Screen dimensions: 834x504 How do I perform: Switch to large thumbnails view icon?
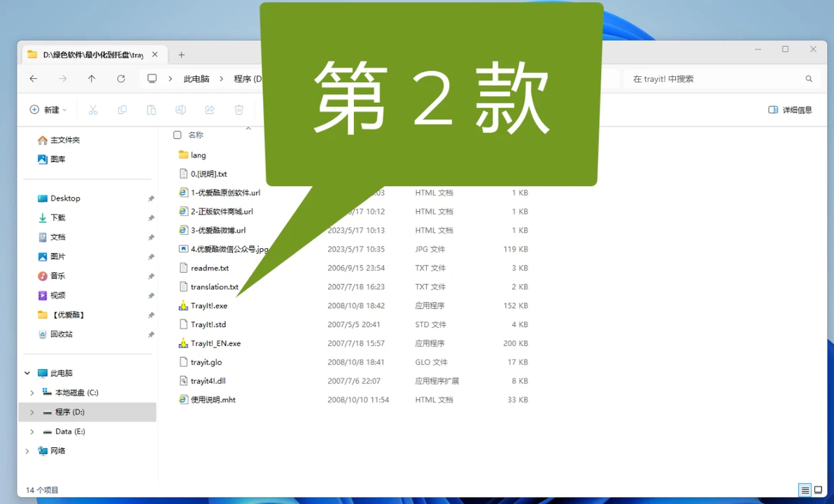coord(818,489)
